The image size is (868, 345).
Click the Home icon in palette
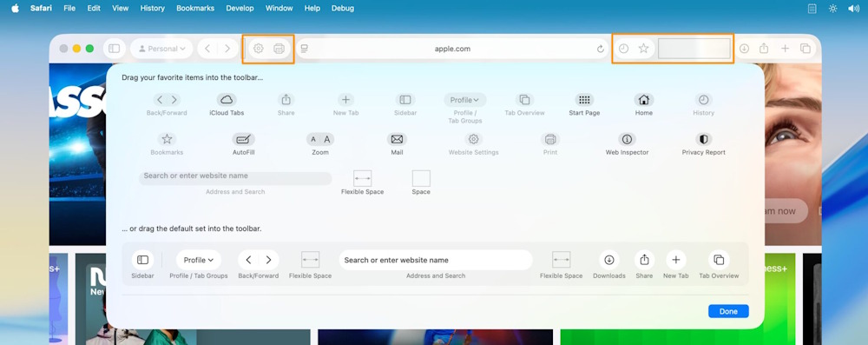point(643,100)
